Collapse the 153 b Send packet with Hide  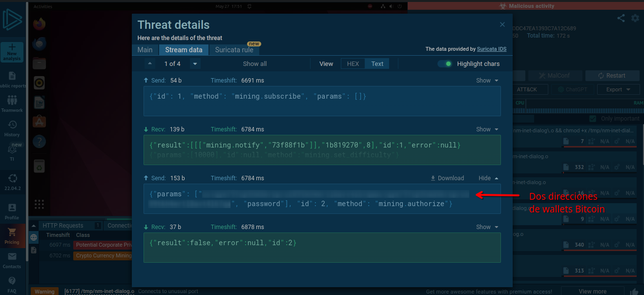(488, 178)
